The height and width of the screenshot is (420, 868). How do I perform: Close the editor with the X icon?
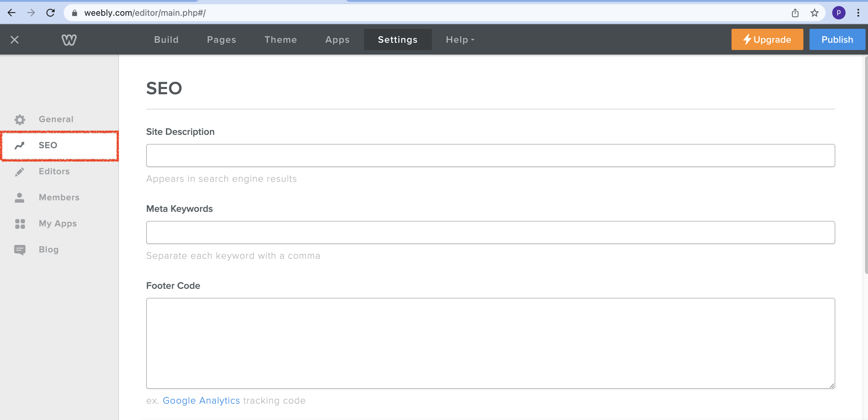[15, 40]
